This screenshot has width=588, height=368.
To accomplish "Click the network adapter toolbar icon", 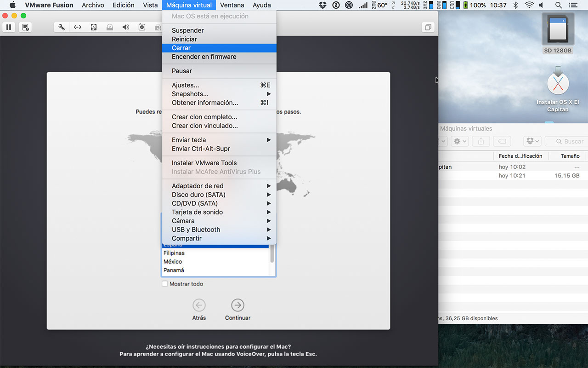I will pyautogui.click(x=78, y=27).
